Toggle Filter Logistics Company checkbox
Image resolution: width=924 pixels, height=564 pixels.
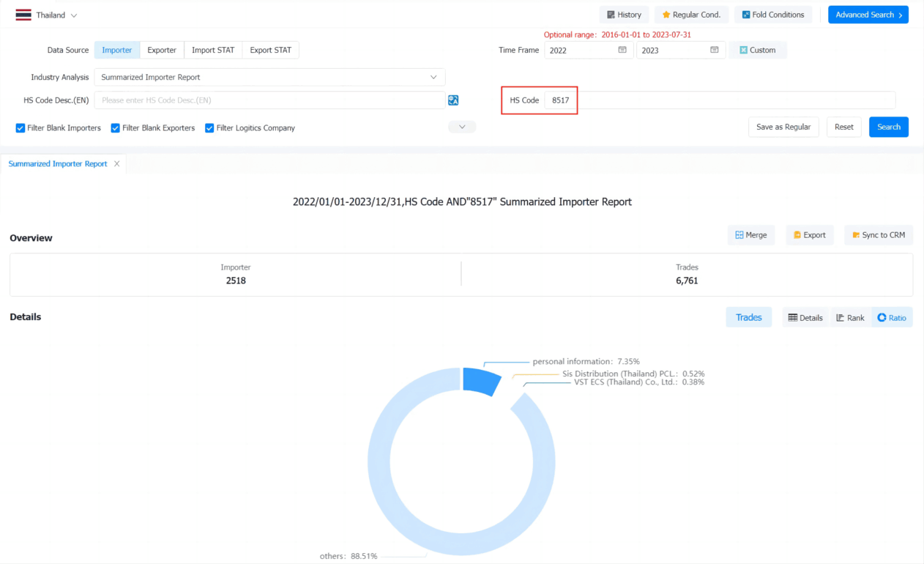(x=209, y=128)
